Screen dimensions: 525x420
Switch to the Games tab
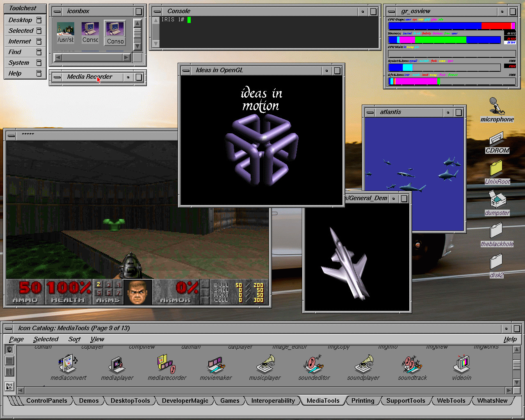click(x=230, y=401)
